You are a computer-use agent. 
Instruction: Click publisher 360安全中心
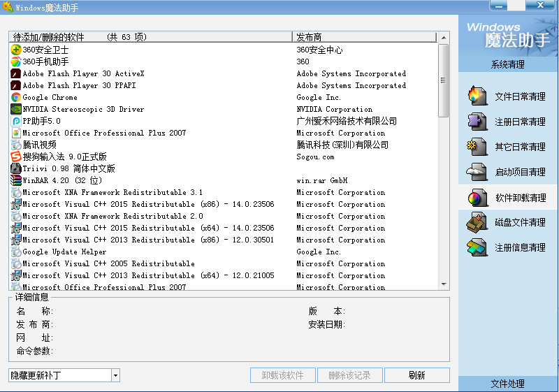coord(319,50)
